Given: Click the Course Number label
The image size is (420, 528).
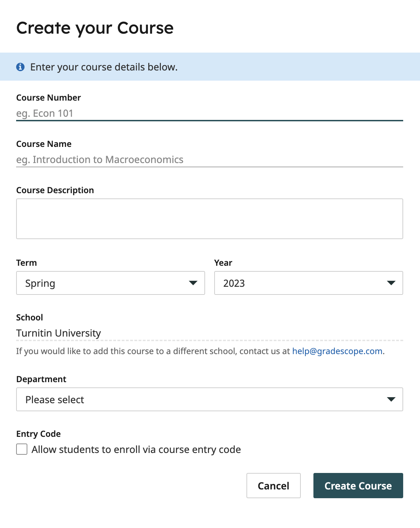Looking at the screenshot, I should (48, 97).
